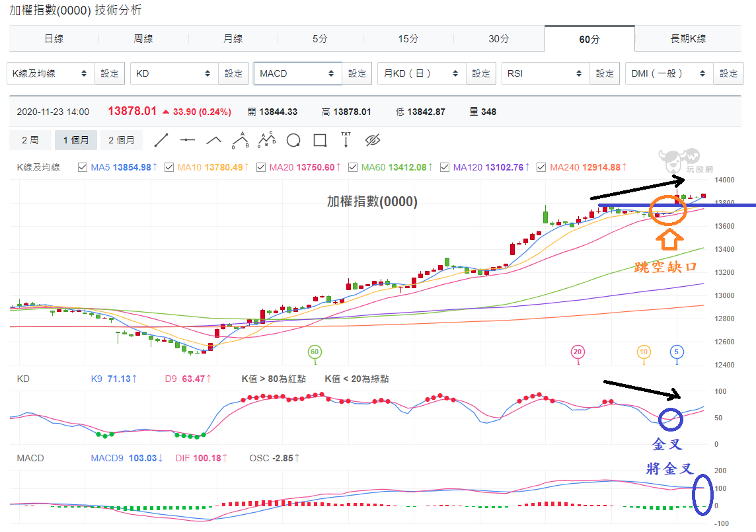756x532 pixels.
Task: Click 設定 button next to RSI dropdown
Action: pos(605,73)
